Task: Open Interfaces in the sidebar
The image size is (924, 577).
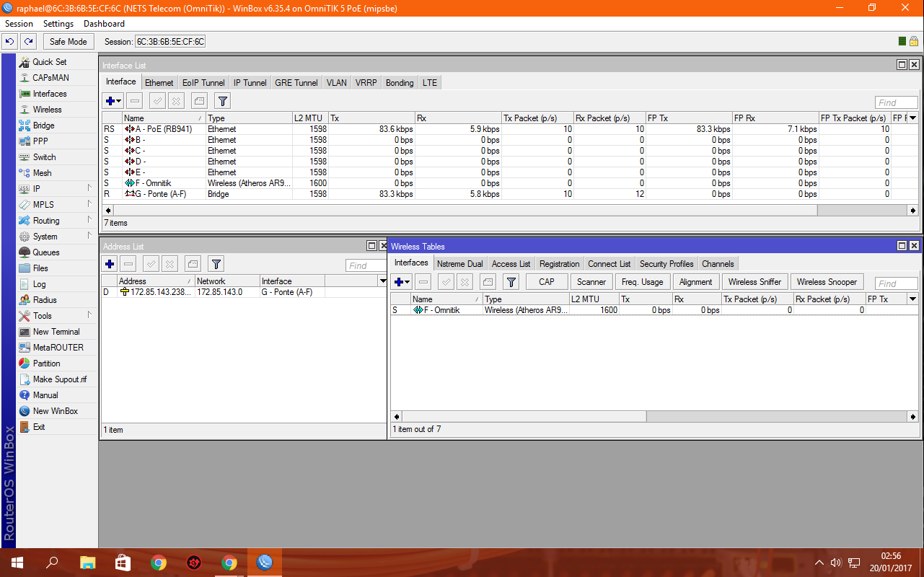Action: (50, 94)
